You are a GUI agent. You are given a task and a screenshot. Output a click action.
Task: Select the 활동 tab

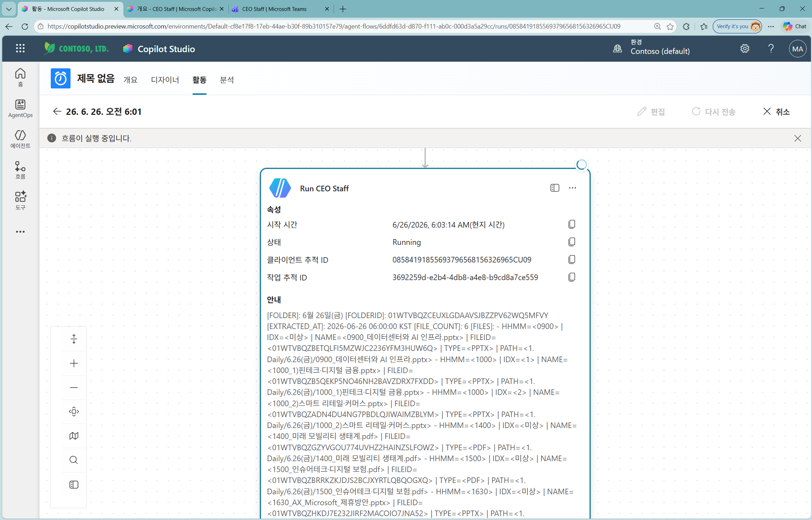tap(200, 80)
